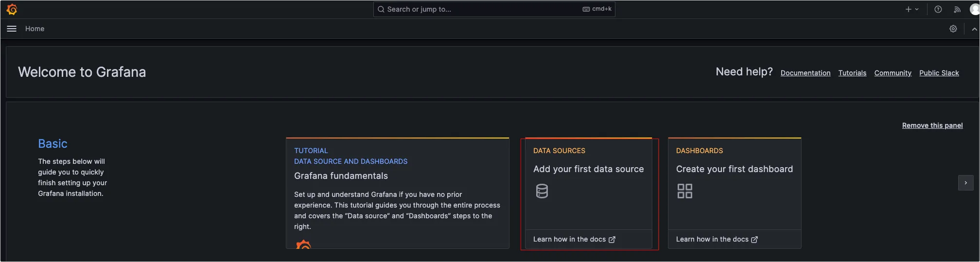Collapse the top bar with chevron

(974, 29)
